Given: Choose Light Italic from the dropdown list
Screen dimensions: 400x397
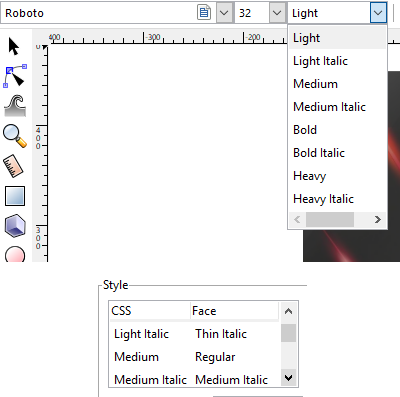Looking at the screenshot, I should tap(337, 61).
